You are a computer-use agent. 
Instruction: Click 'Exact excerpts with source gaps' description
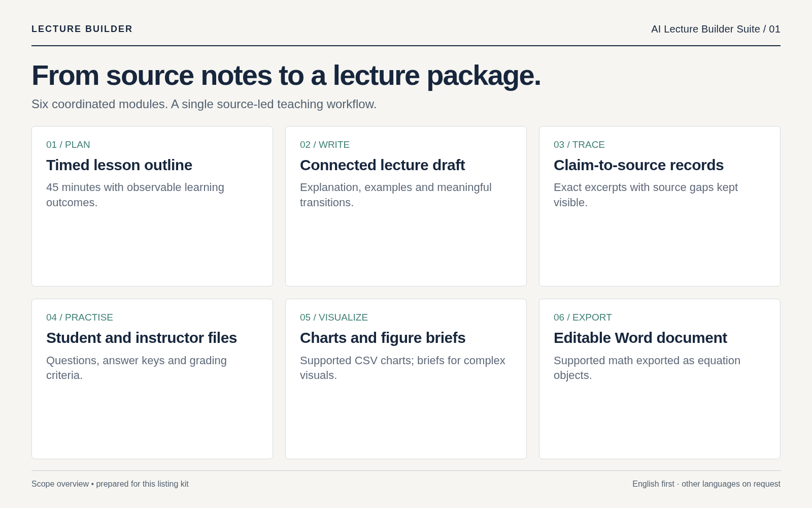point(646,195)
